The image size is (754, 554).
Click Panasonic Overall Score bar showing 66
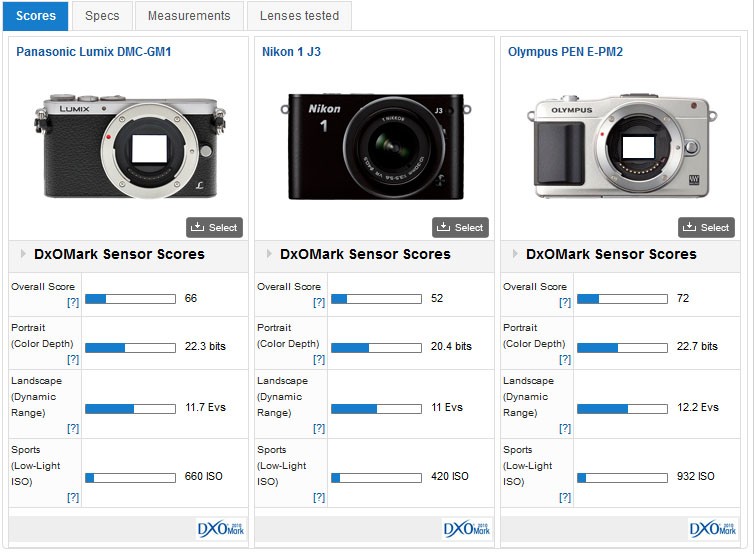130,299
